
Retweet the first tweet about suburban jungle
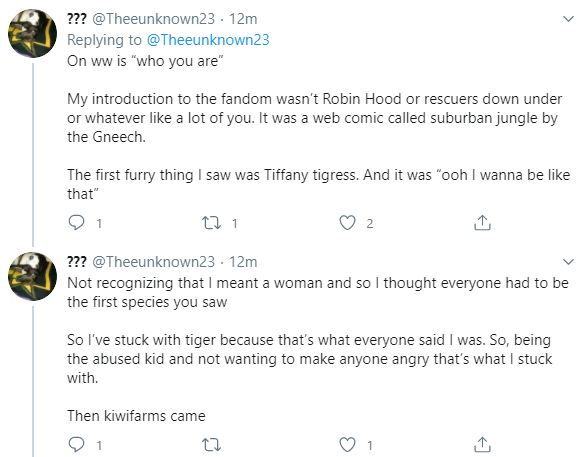pos(212,223)
